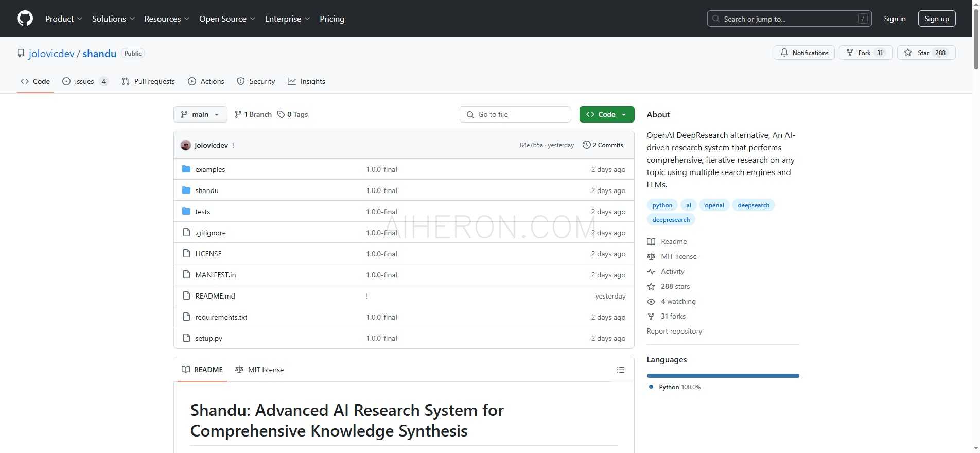Click the jolovicdev avatar in commit row
This screenshot has height=453, width=980.
(x=186, y=145)
